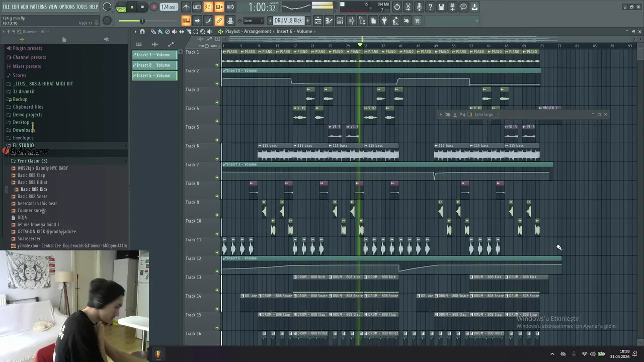Toggle Wait for input to start playing

pos(197,7)
